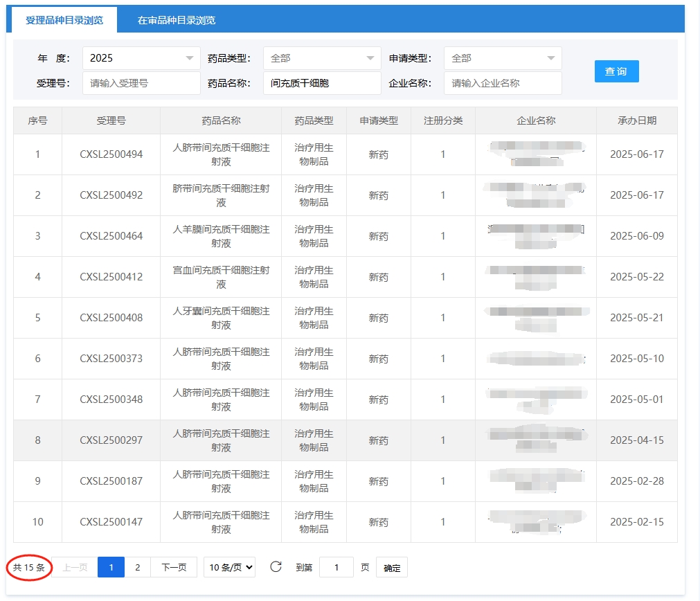Change the 10 条/页 page size selector
The image size is (700, 601).
point(229,568)
